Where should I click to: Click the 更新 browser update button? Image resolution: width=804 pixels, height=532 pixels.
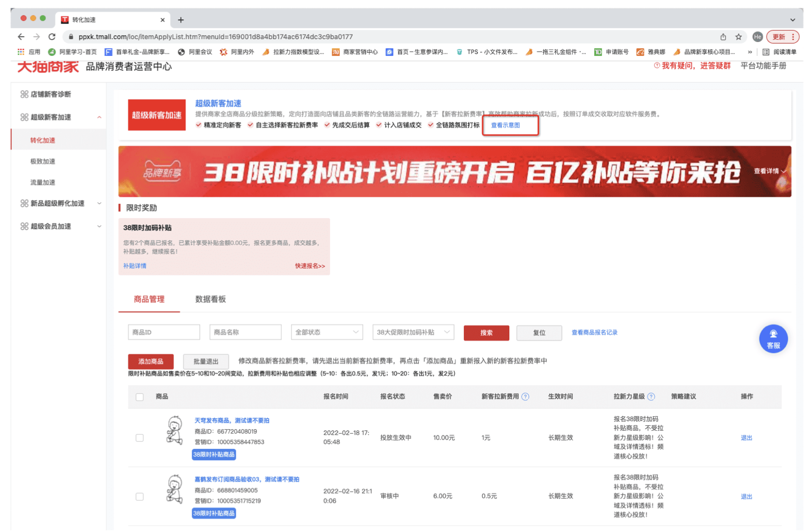coord(779,37)
